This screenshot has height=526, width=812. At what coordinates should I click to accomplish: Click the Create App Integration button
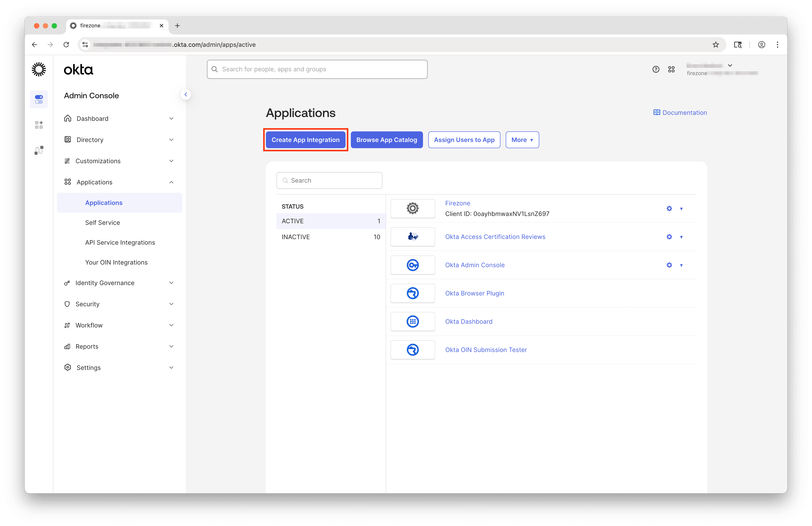click(x=305, y=140)
